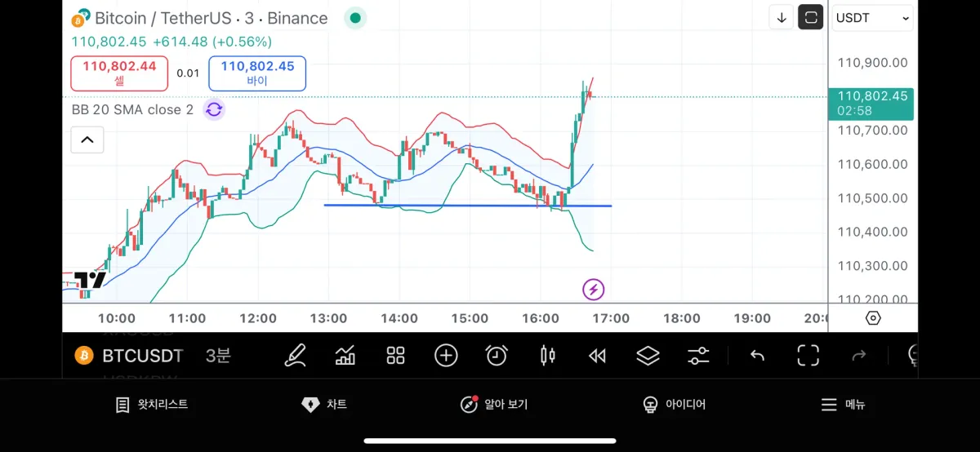This screenshot has width=980, height=452.
Task: Click the blue horizontal support line
Action: [x=457, y=206]
